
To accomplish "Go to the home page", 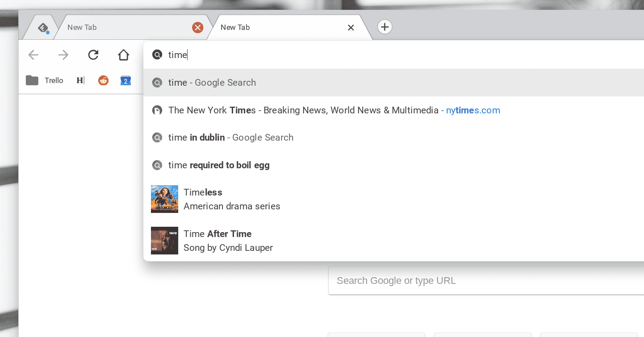I will pyautogui.click(x=123, y=55).
